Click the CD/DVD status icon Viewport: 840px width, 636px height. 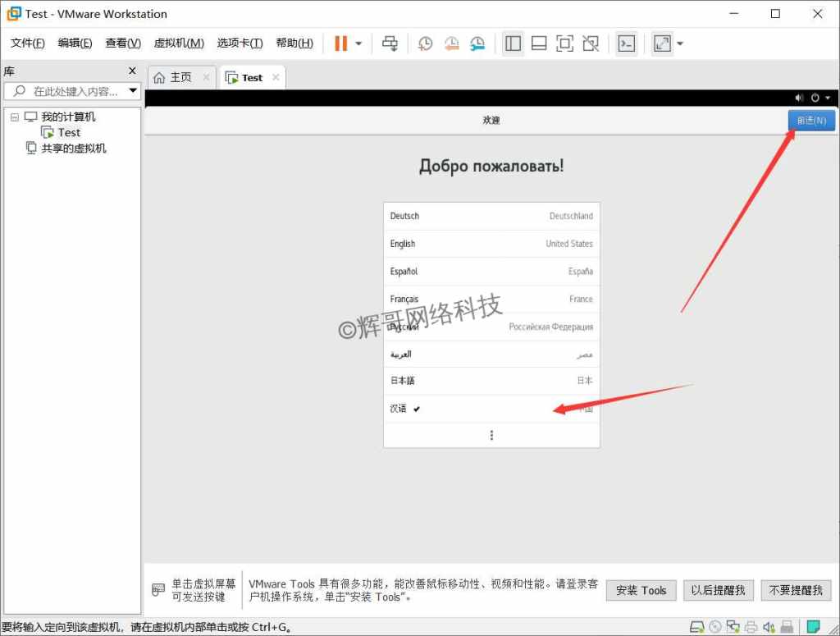[x=715, y=626]
